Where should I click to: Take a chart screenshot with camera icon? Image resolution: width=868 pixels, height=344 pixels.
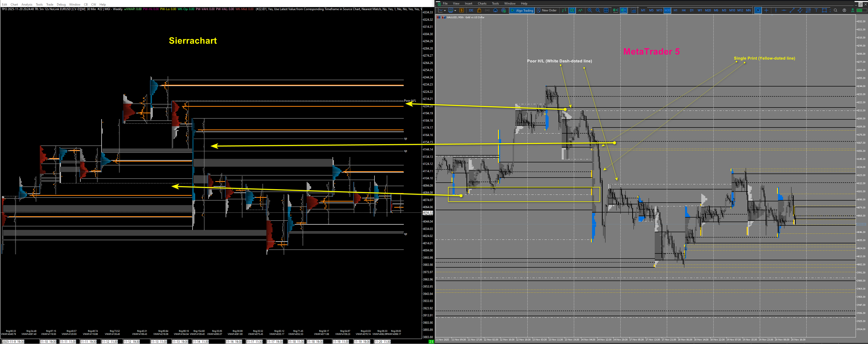[634, 10]
